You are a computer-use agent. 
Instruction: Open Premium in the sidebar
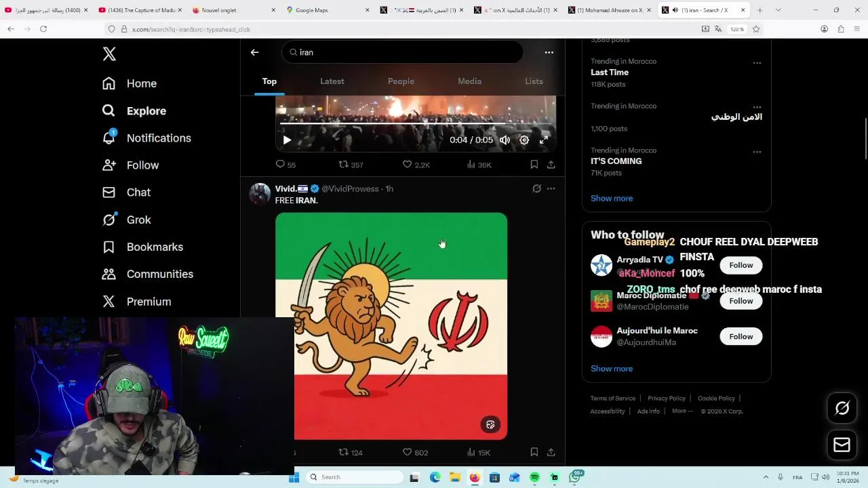(136, 302)
